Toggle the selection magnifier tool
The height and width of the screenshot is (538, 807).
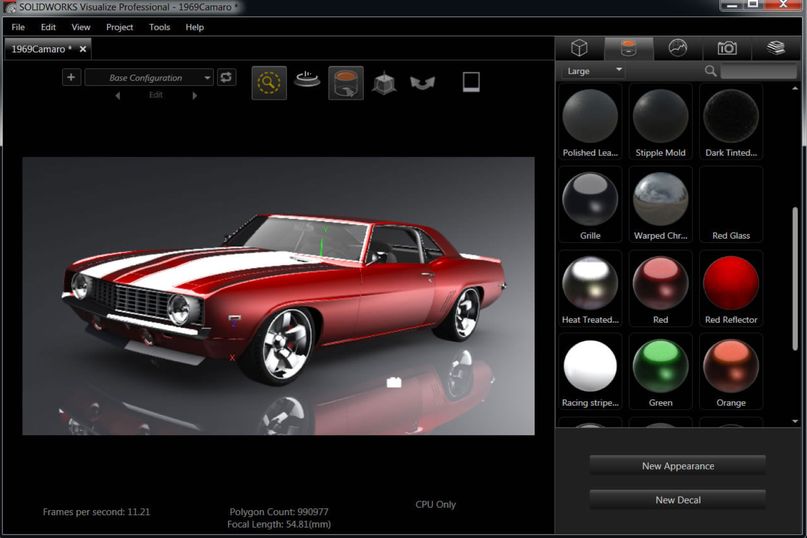pyautogui.click(x=269, y=82)
